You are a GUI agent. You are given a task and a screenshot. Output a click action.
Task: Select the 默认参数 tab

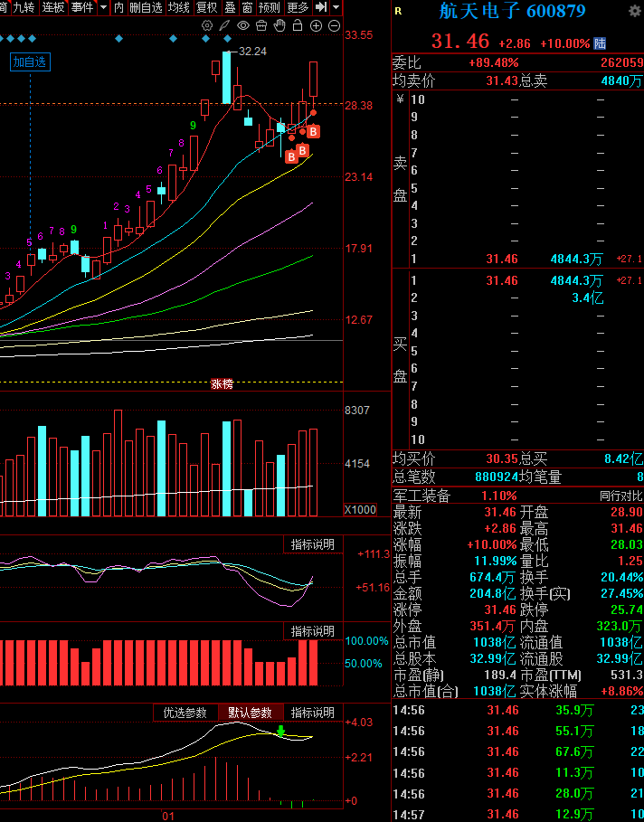[251, 713]
